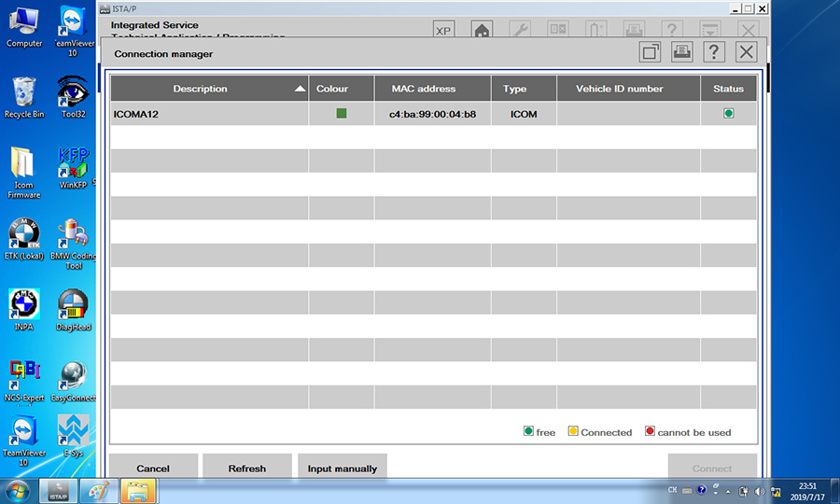Open the undock window icon in Connection manager
Screen dimensions: 840x504
(x=650, y=52)
